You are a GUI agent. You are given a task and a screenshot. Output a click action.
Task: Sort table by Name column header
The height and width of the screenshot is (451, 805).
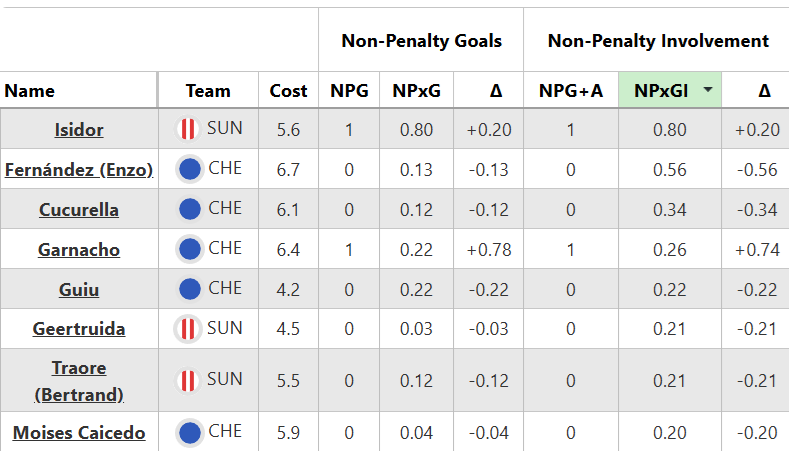coord(30,91)
